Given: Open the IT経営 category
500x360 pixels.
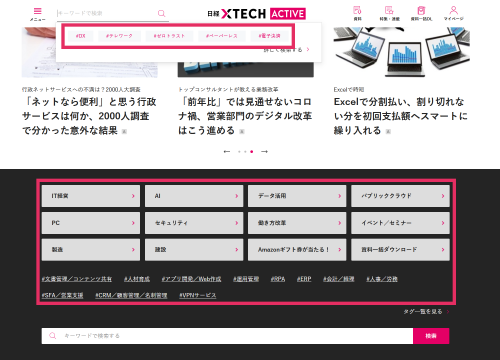Looking at the screenshot, I should click(91, 196).
